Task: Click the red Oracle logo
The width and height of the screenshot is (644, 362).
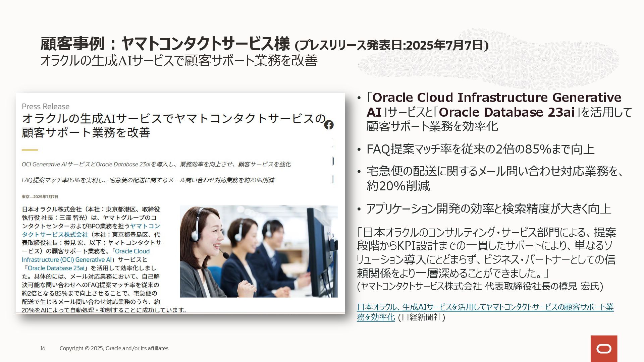Action: 604,349
